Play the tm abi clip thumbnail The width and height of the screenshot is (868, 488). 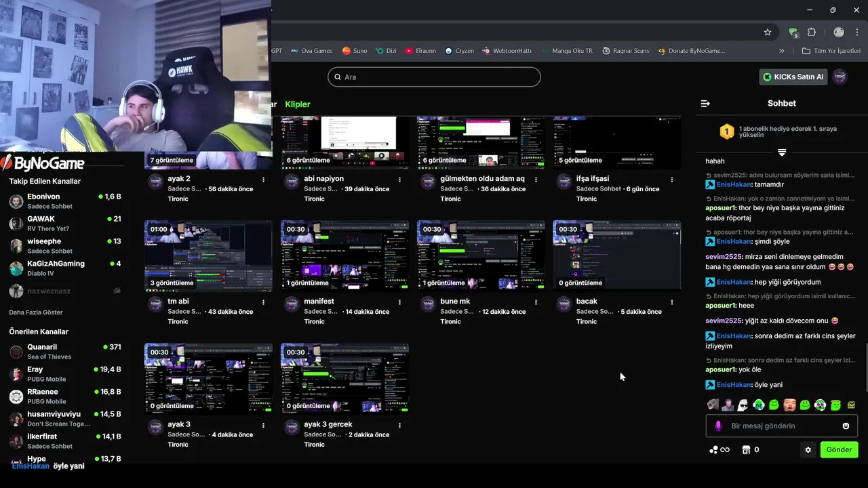pos(208,256)
